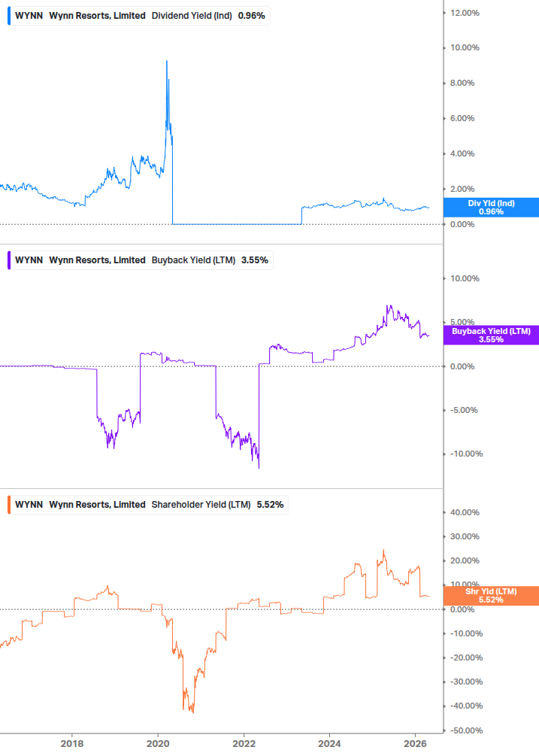Click the -40.00% tick on the shareholder yield axis

466,706
